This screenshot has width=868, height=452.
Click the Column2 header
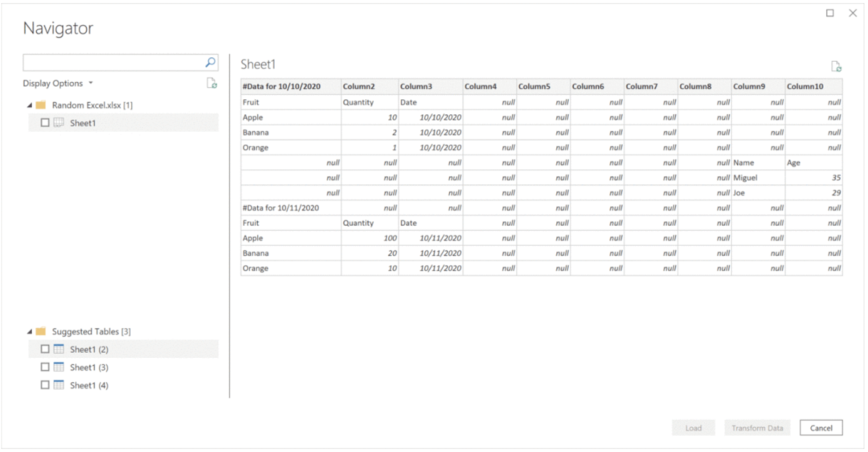coord(370,87)
